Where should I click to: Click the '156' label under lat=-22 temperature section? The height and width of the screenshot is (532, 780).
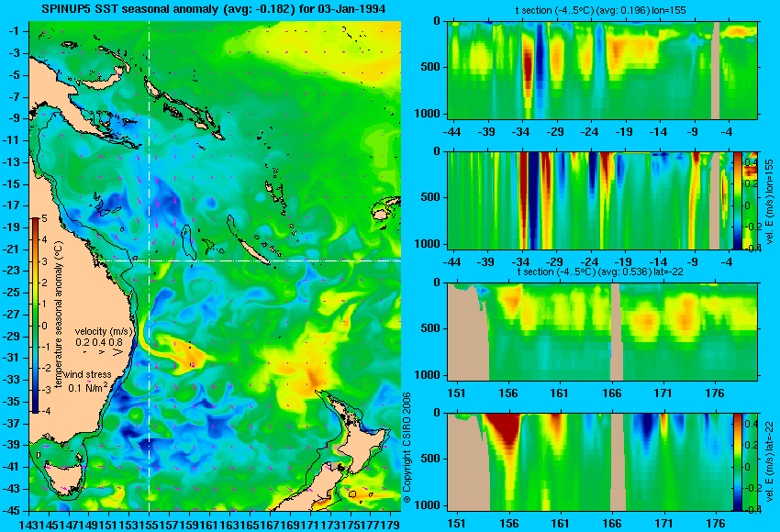pyautogui.click(x=508, y=393)
